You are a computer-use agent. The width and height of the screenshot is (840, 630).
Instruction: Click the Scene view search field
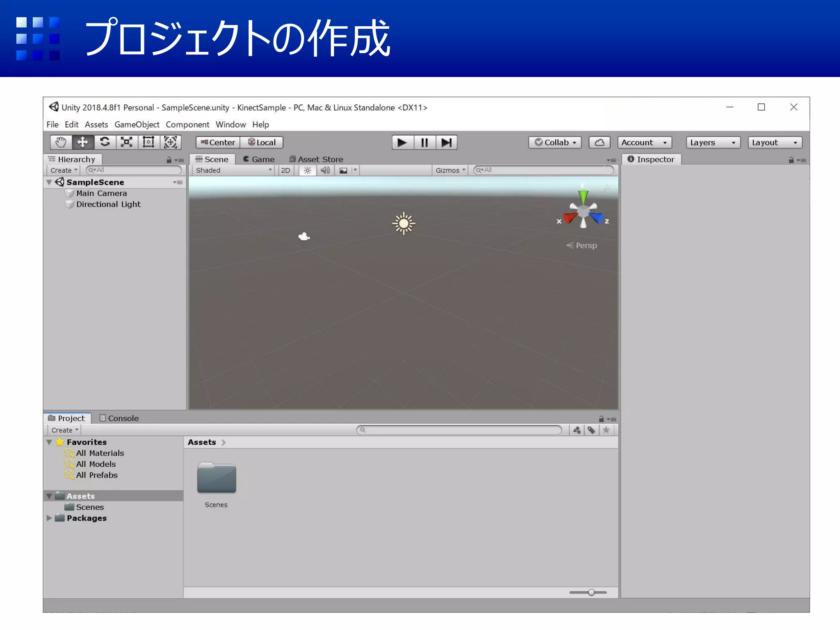(544, 170)
